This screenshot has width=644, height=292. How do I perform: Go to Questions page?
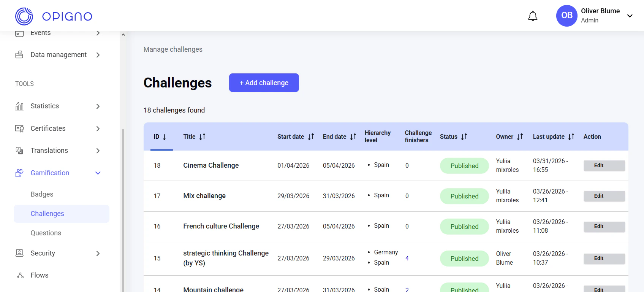(46, 233)
